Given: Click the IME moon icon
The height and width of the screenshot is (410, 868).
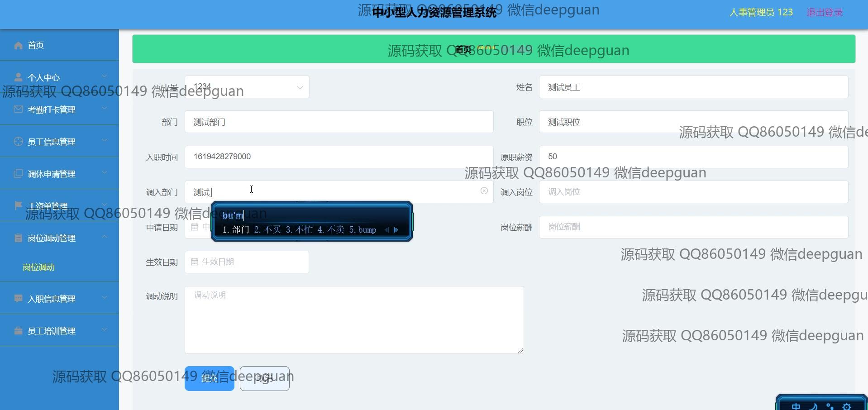Looking at the screenshot, I should pos(813,406).
